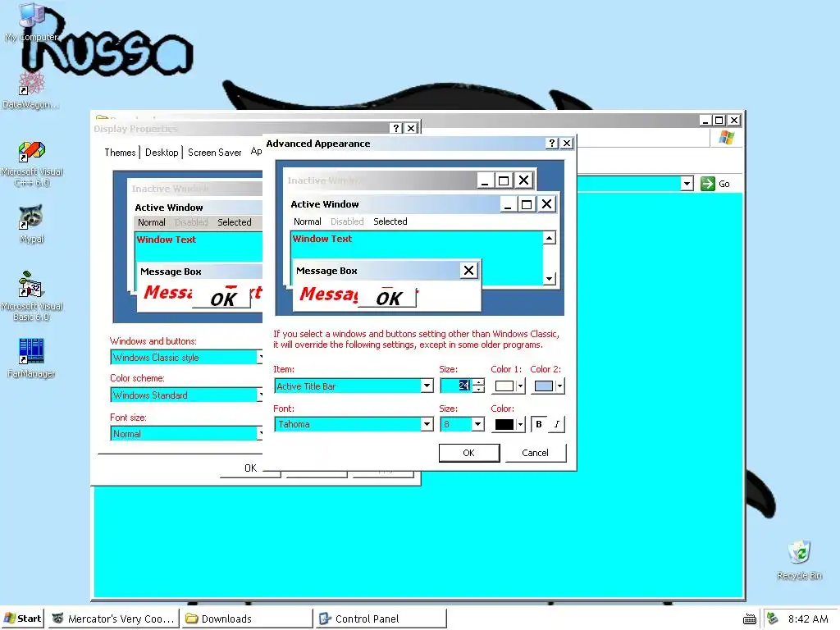Open FarManager desktop shortcut
This screenshot has height=630, width=840.
click(x=31, y=358)
